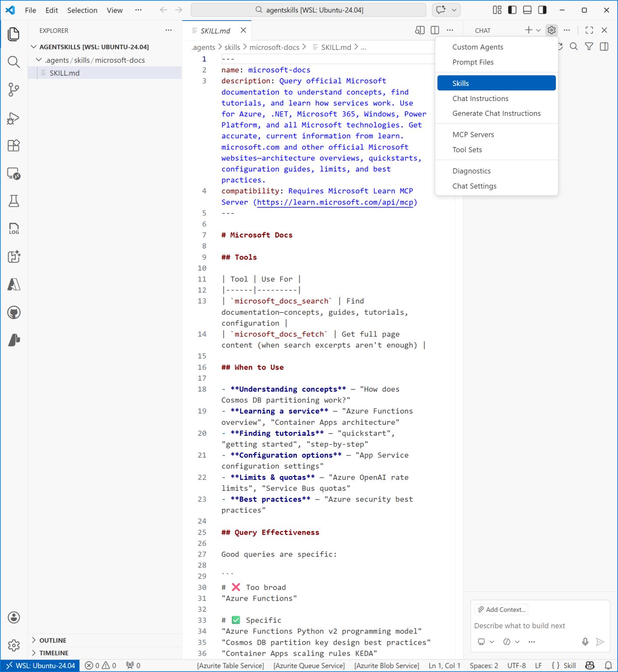This screenshot has width=618, height=672.
Task: Open the chat model picker dropdown
Action: tap(510, 641)
